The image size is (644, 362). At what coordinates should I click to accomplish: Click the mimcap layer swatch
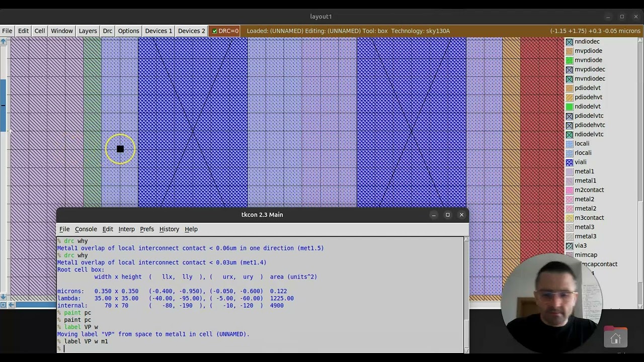(570, 255)
